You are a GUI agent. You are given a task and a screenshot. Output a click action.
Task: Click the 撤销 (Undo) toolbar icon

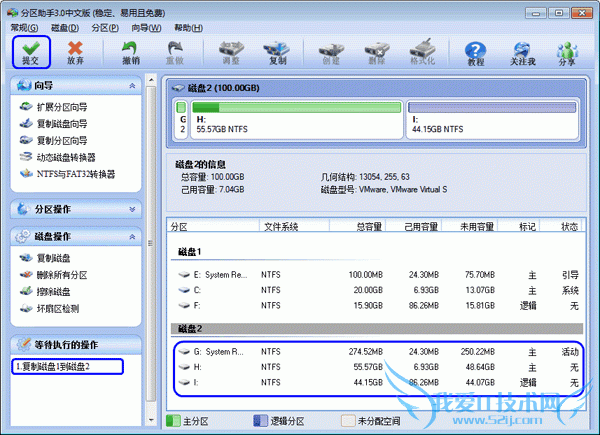131,52
